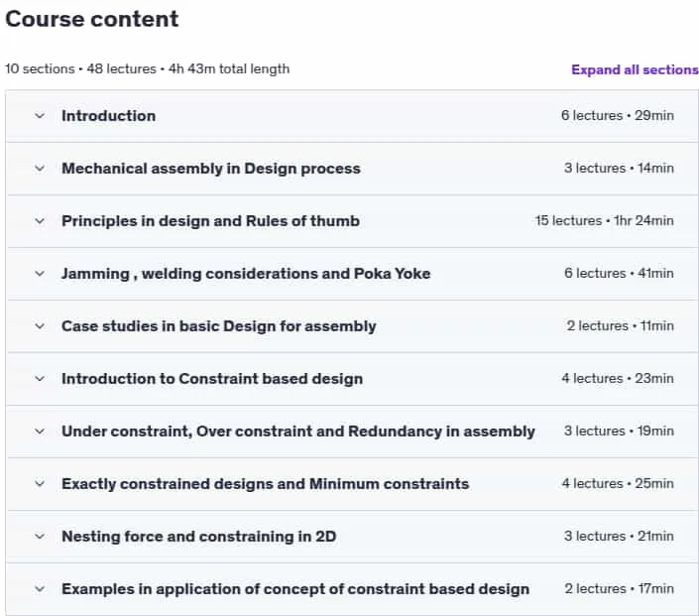699x616 pixels.
Task: Click Expand all sections link
Action: (635, 69)
